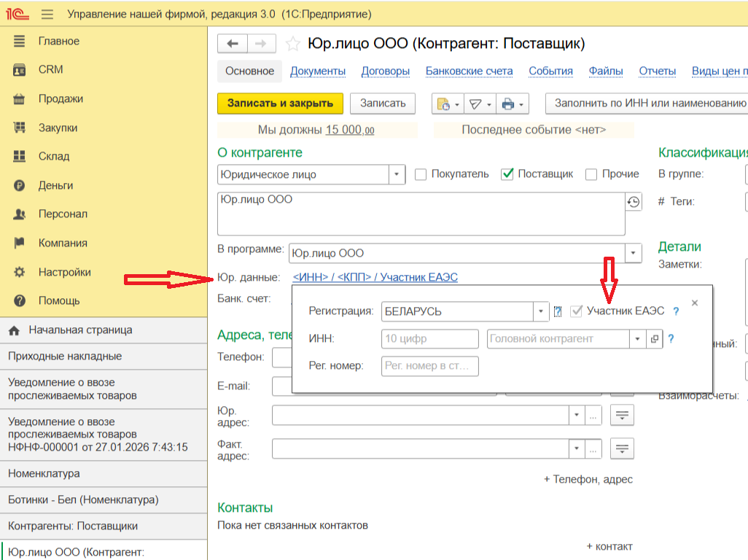Click the Рег. номер input field
This screenshot has height=560, width=748.
click(430, 366)
